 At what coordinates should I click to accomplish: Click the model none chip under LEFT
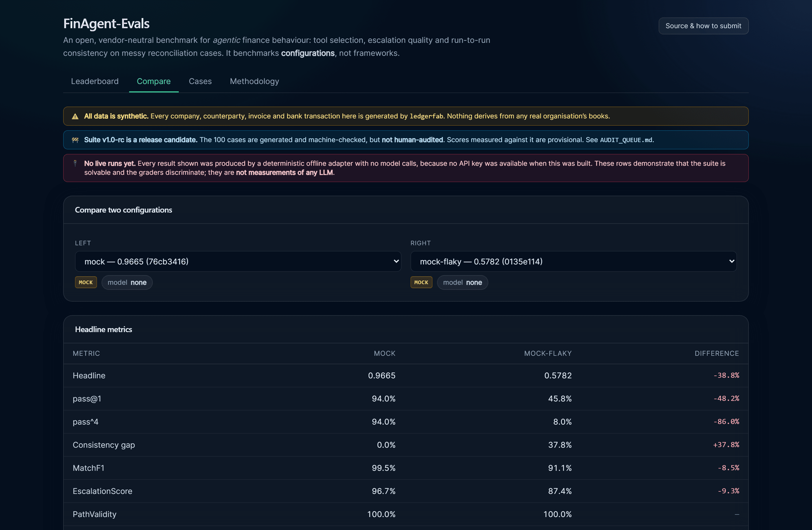pyautogui.click(x=127, y=282)
